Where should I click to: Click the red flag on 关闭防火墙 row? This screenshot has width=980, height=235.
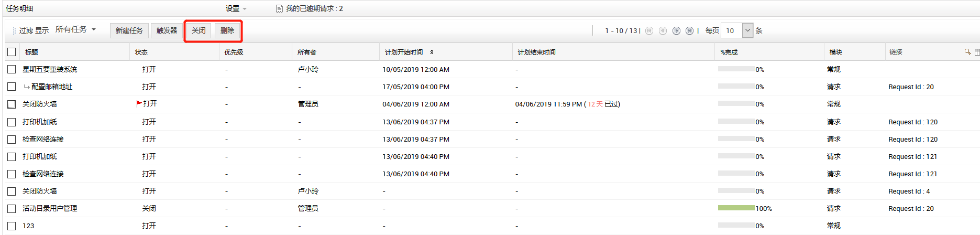tap(139, 103)
